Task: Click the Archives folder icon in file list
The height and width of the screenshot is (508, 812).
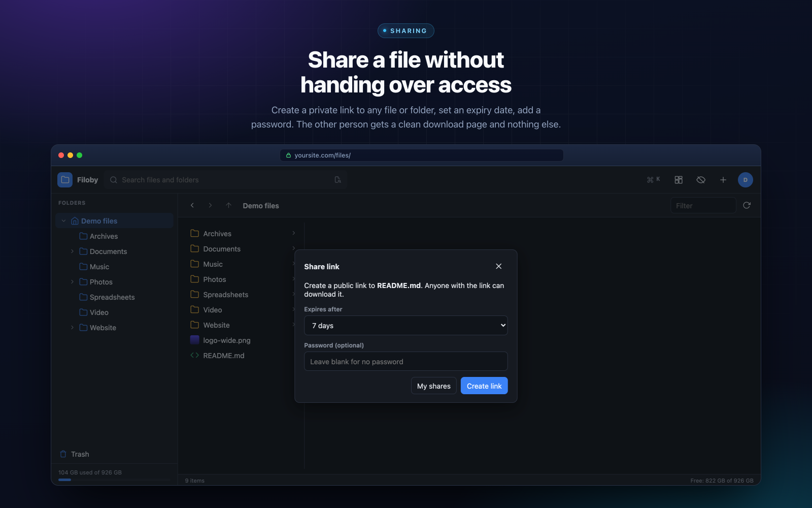Action: [194, 233]
